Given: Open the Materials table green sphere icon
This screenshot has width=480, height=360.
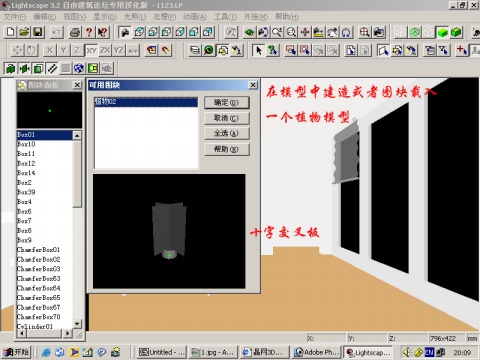Looking at the screenshot, I should (209, 50).
